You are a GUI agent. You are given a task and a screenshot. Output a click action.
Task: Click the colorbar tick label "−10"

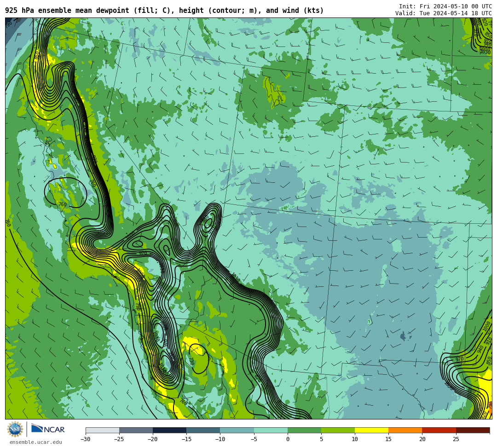pos(220,439)
